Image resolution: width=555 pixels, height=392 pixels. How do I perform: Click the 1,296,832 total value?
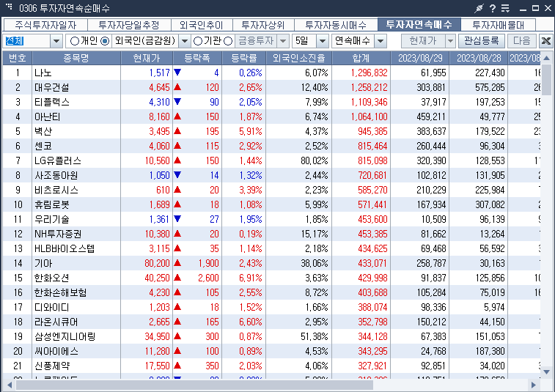tap(370, 73)
